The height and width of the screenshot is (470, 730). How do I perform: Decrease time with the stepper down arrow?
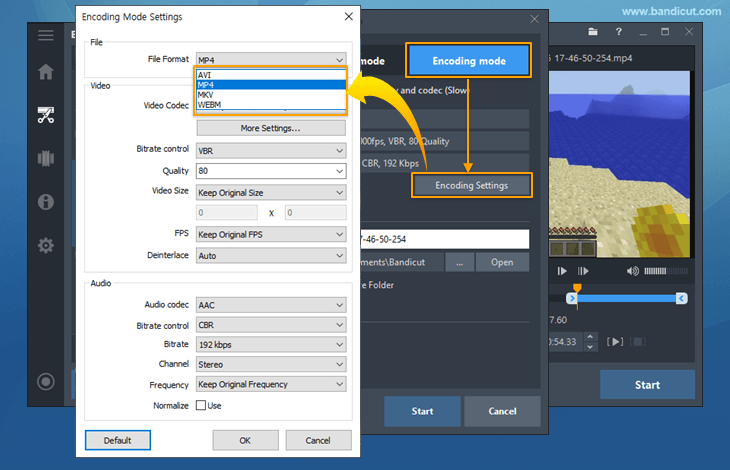click(590, 347)
